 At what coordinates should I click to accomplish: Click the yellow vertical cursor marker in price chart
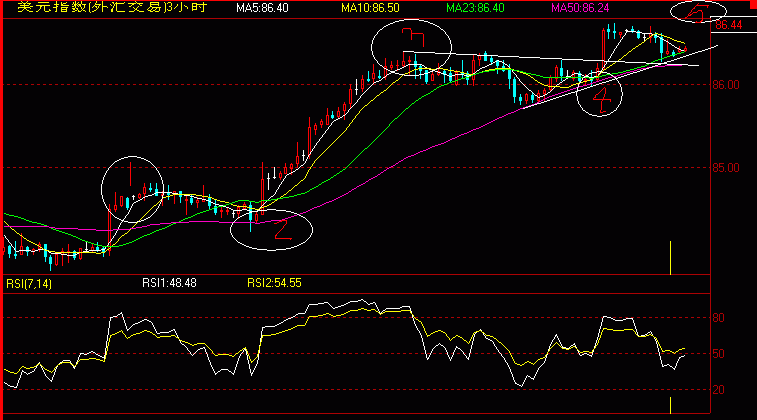(671, 258)
